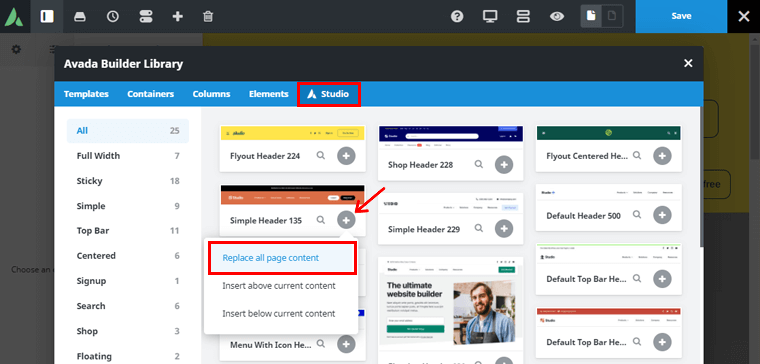The height and width of the screenshot is (364, 760).
Task: Open Shop Header 228 thumbnail
Action: point(451,137)
